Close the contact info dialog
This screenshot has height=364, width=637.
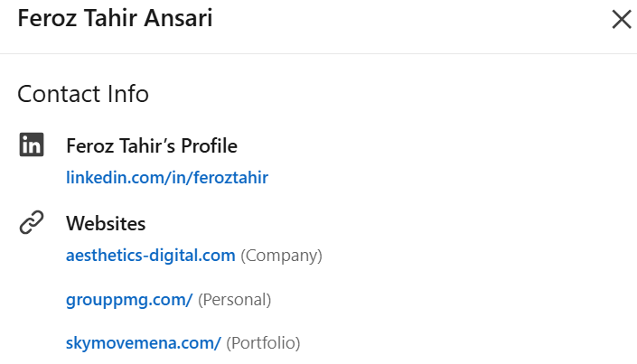(622, 20)
